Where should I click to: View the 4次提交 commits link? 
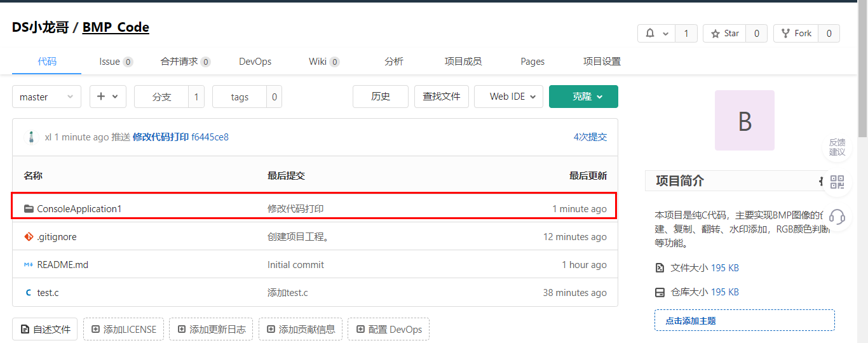(590, 137)
